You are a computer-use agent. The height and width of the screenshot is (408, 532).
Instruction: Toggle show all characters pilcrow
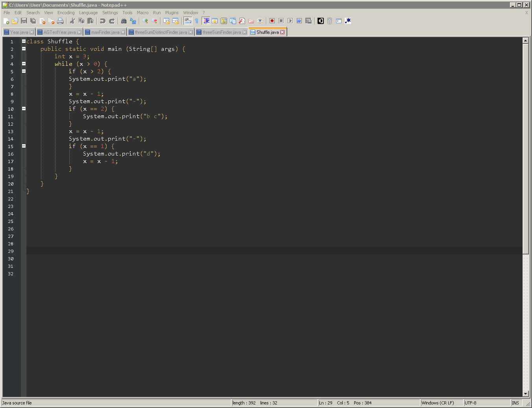197,21
